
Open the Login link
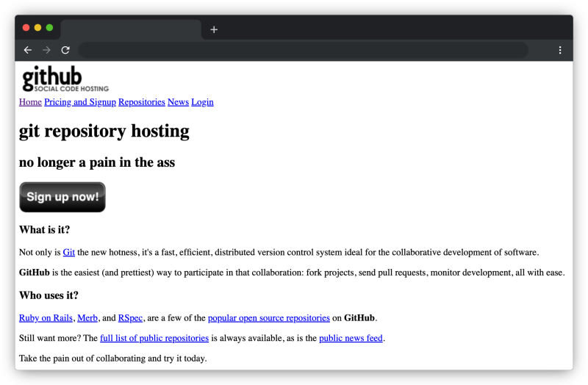click(203, 102)
